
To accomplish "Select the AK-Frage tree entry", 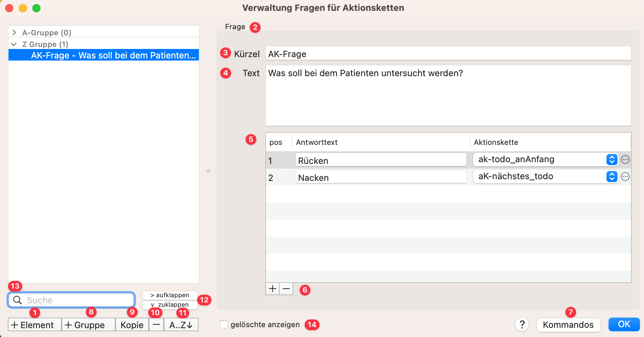I will click(x=104, y=55).
